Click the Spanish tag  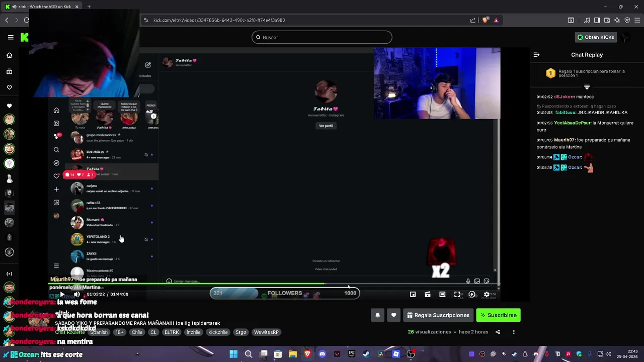[x=99, y=332]
